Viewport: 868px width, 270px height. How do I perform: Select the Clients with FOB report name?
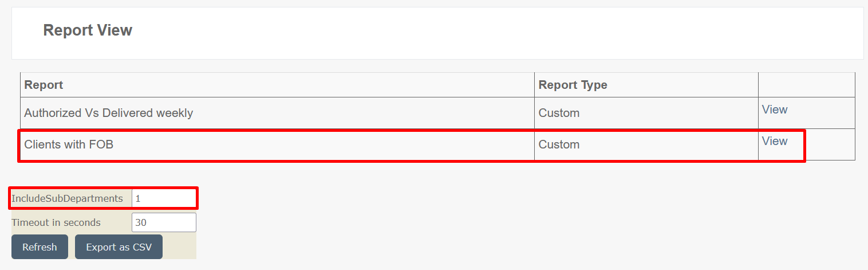(69, 144)
